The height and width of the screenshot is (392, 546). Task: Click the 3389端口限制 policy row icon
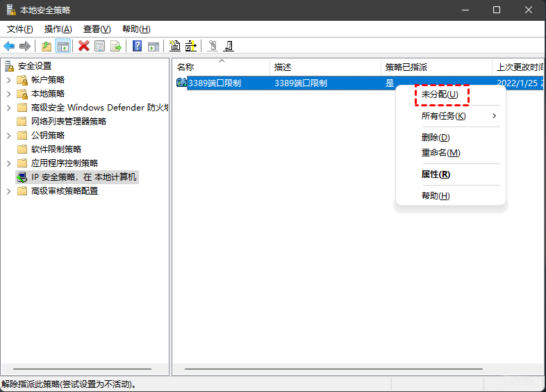click(x=181, y=83)
